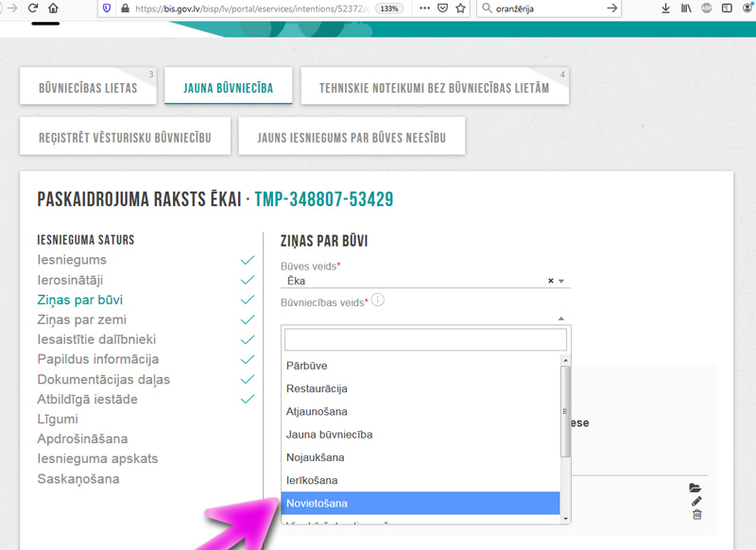
Task: Click the open folder icon
Action: (x=696, y=488)
